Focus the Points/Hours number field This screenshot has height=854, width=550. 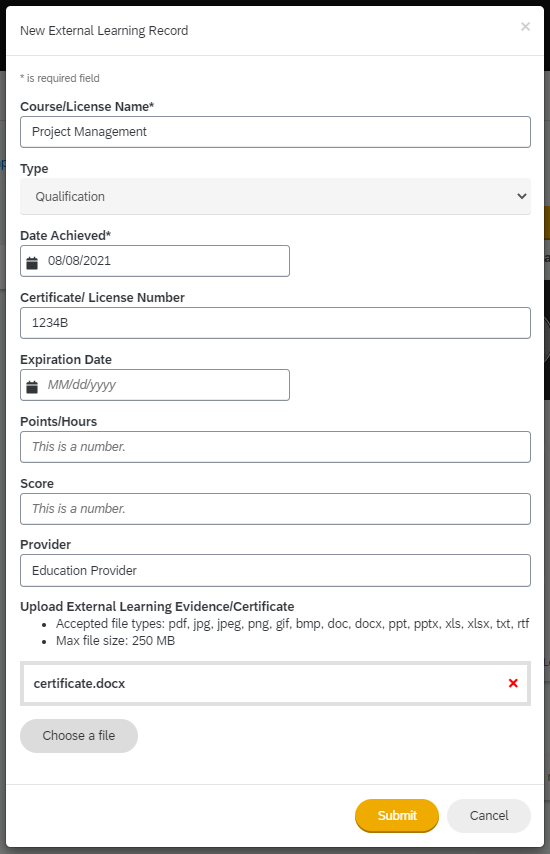275,447
